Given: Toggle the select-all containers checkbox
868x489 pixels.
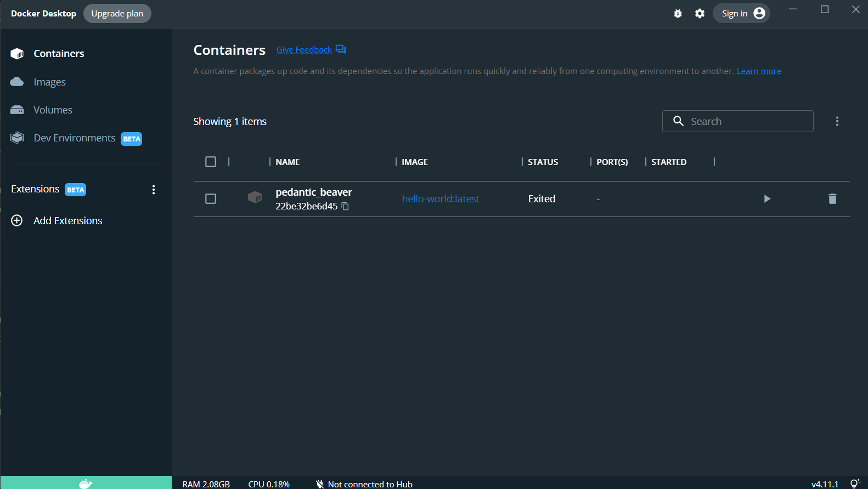Looking at the screenshot, I should pos(211,162).
